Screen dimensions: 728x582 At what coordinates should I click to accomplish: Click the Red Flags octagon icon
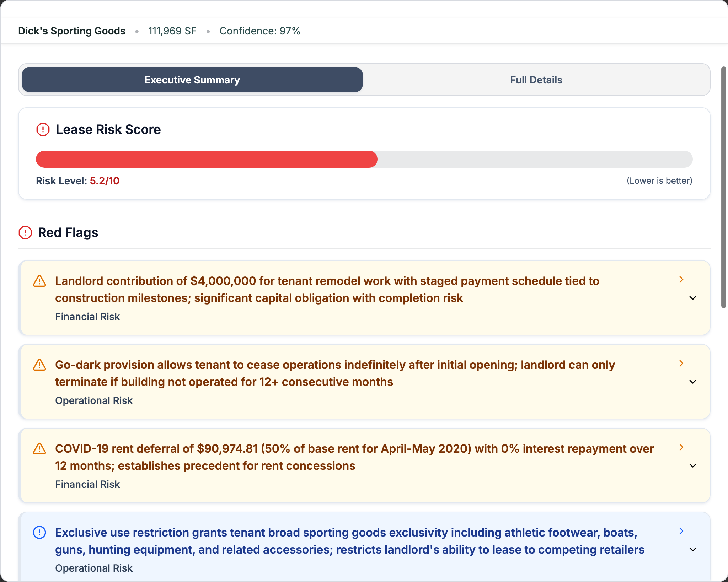(25, 233)
